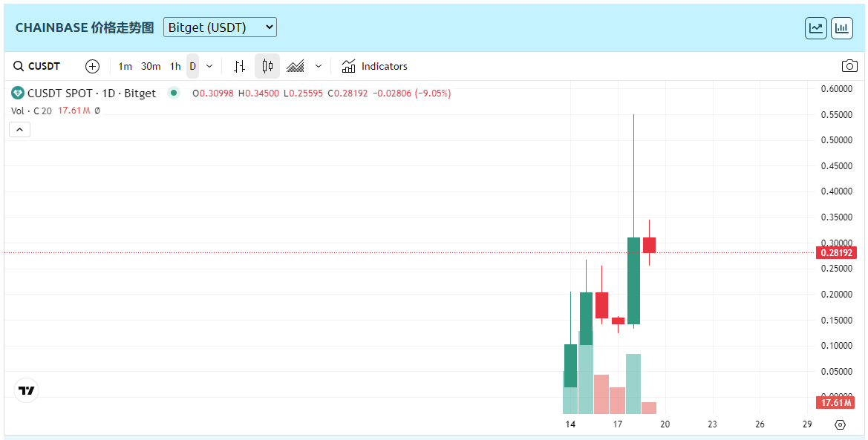The width and height of the screenshot is (868, 440).
Task: Switch to the 1m interval
Action: [125, 66]
